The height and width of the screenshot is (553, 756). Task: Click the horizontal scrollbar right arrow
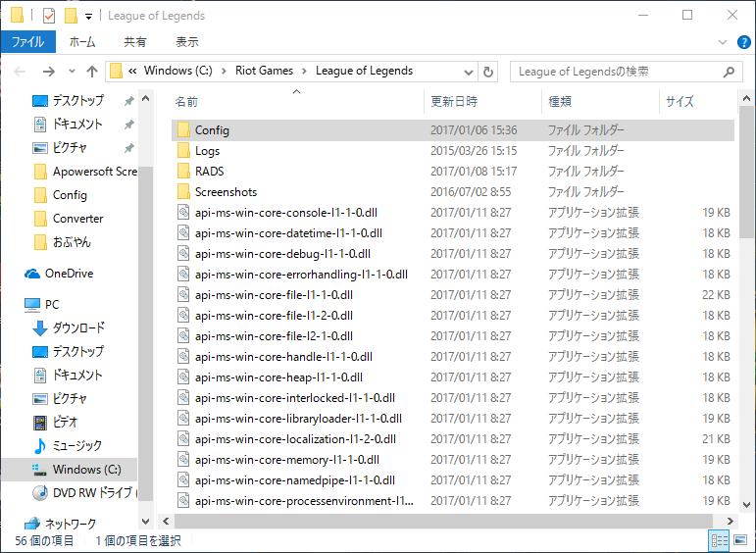pyautogui.click(x=730, y=522)
